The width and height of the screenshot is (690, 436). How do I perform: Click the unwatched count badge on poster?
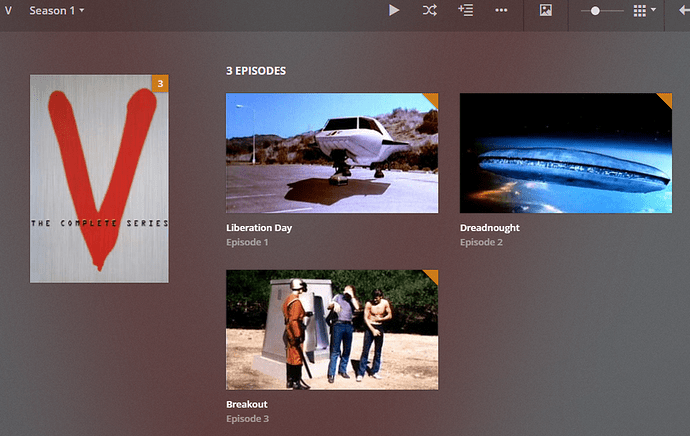tap(160, 84)
